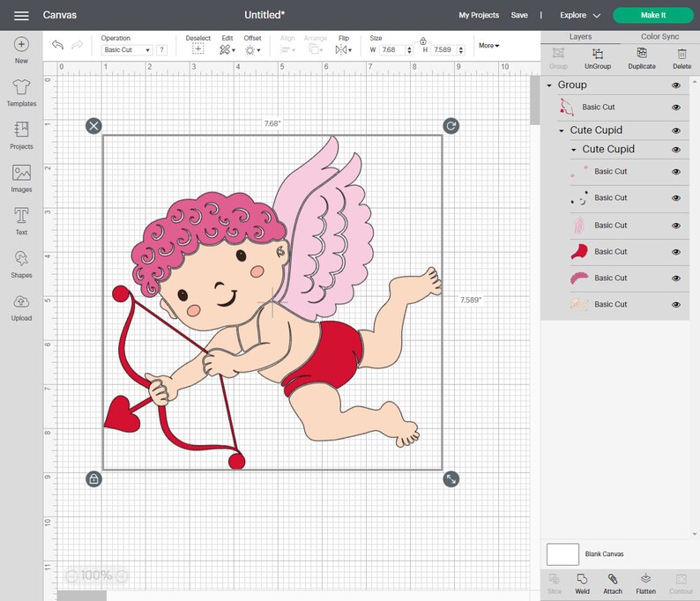Open the hamburger main menu
The width and height of the screenshot is (700, 601).
[21, 15]
